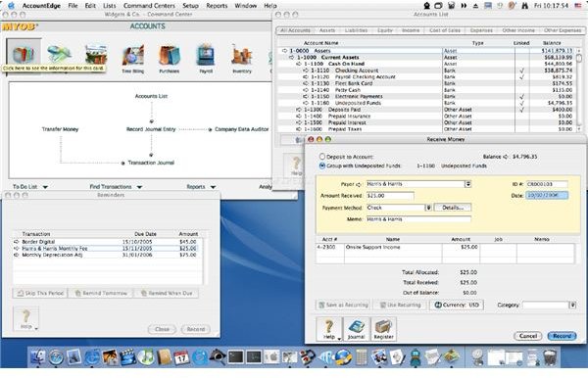
Task: Click Help icon in Reminders window
Action: click(25, 318)
